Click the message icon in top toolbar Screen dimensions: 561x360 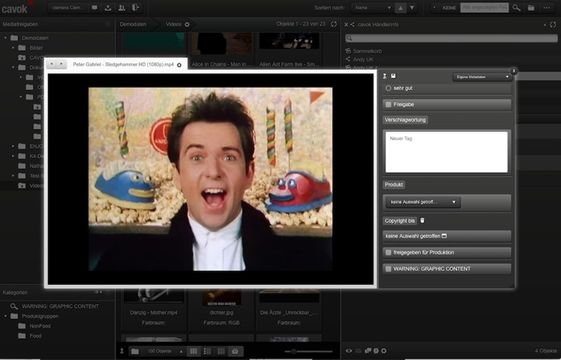94,8
